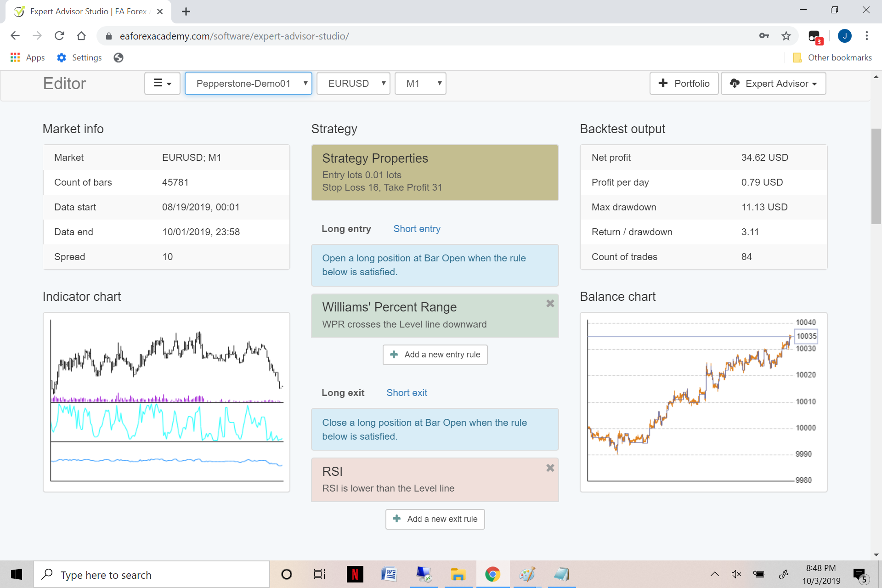Click the Portfolio button
Screen dimensions: 882x588
coord(684,84)
